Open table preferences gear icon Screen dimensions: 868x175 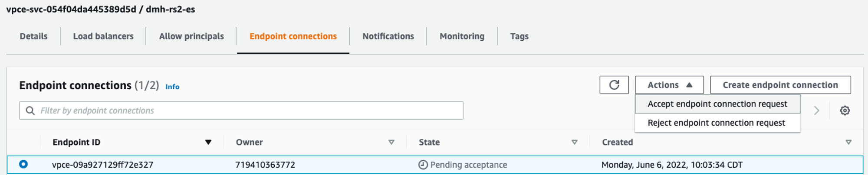[x=845, y=110]
